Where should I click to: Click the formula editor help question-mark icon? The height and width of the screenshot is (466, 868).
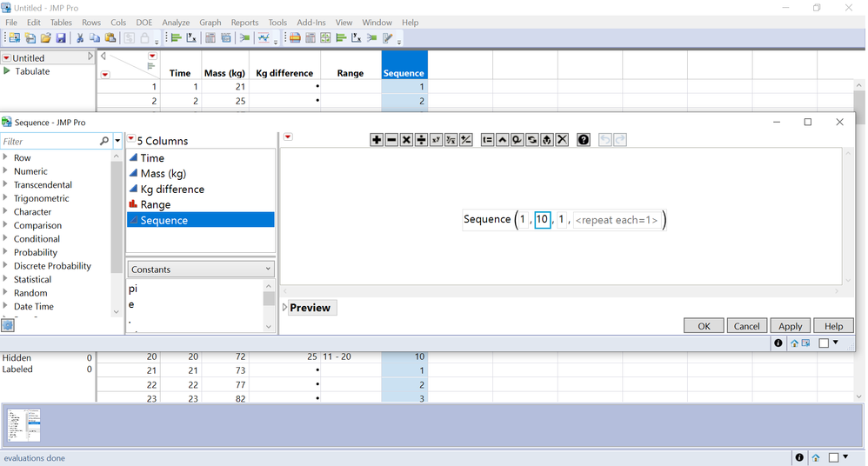(584, 140)
